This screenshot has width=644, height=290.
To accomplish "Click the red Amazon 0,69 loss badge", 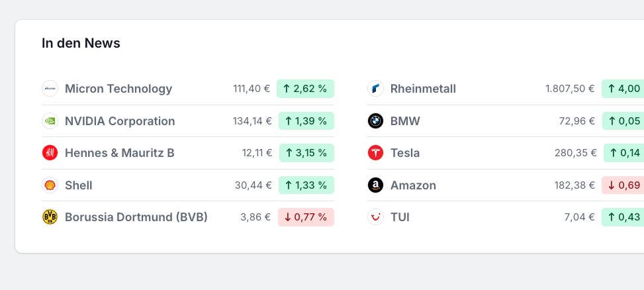I will coord(623,185).
